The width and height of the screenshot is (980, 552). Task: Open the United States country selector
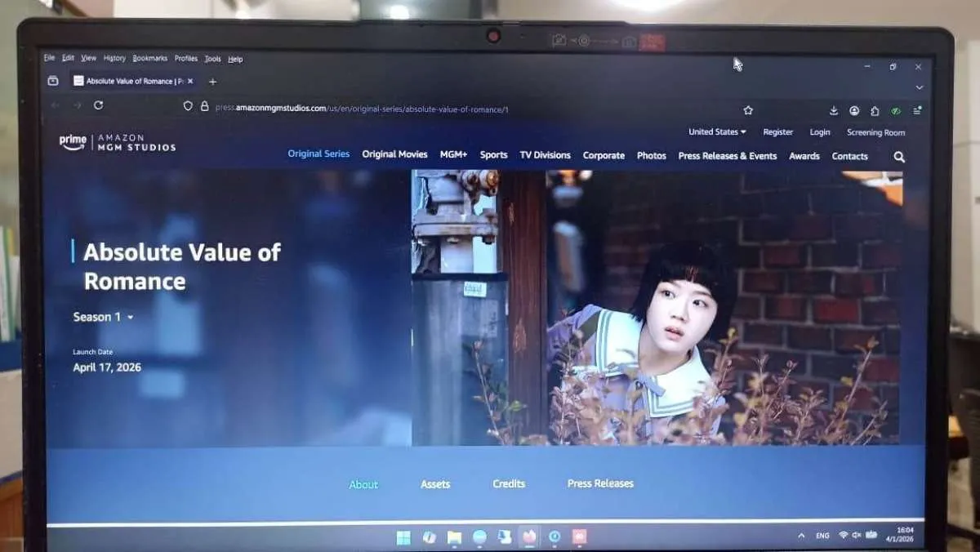tap(716, 131)
